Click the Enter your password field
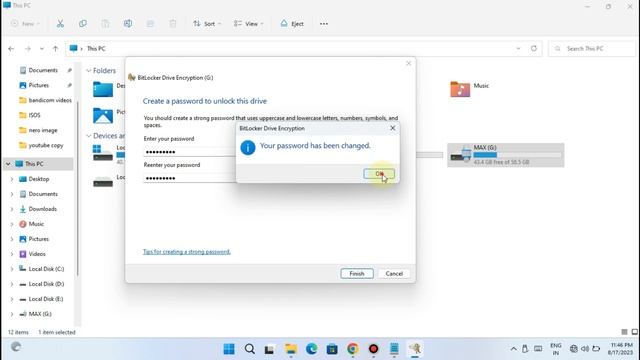640x360 pixels. click(190, 152)
